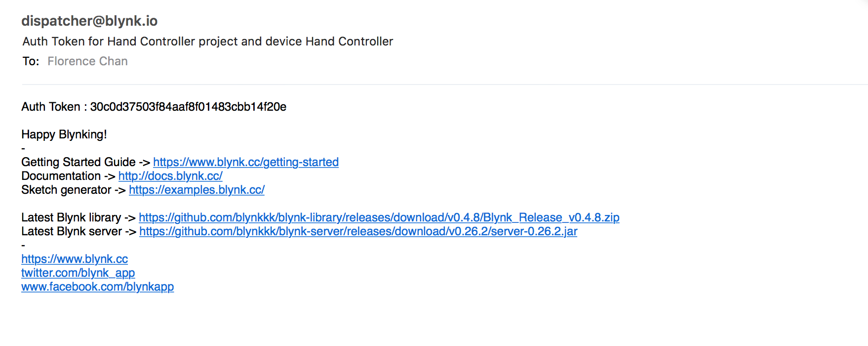The image size is (868, 346).
Task: Open the docs.blynk.cc documentation link
Action: (170, 176)
